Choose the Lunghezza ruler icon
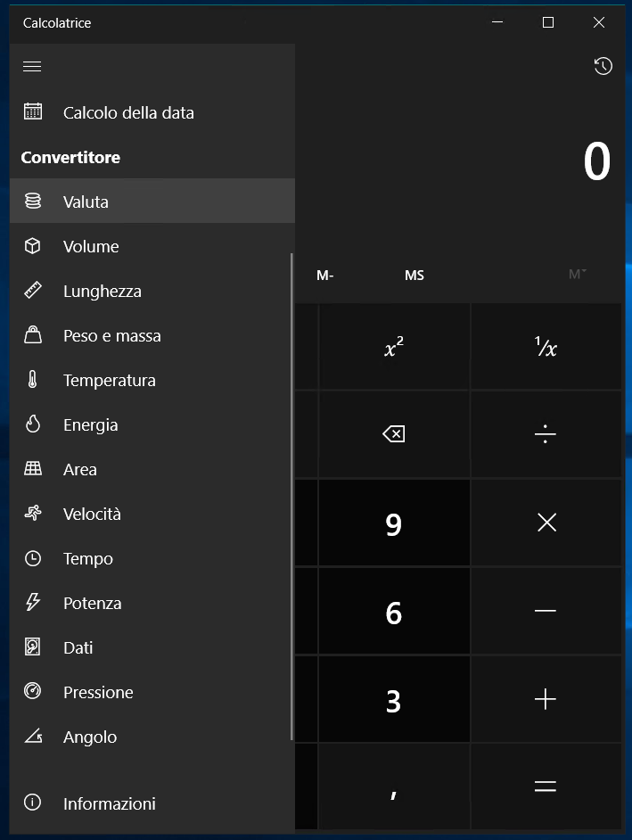This screenshot has width=632, height=840. coord(33,290)
